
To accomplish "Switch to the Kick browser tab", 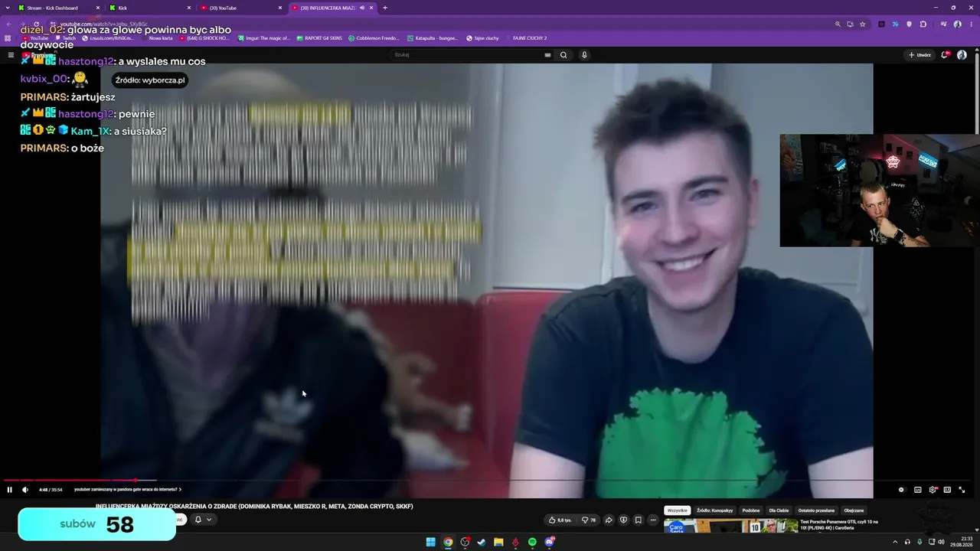I will pos(150,8).
